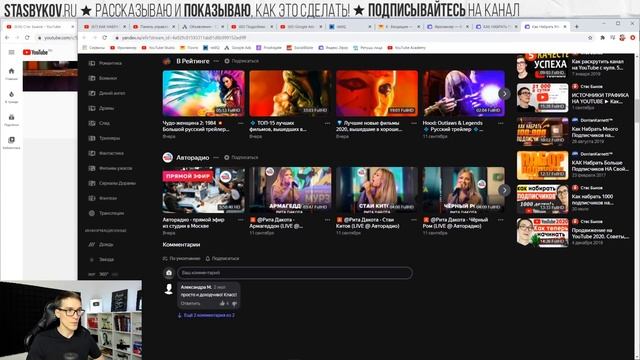Like Александра М.'s comment

click(x=222, y=303)
